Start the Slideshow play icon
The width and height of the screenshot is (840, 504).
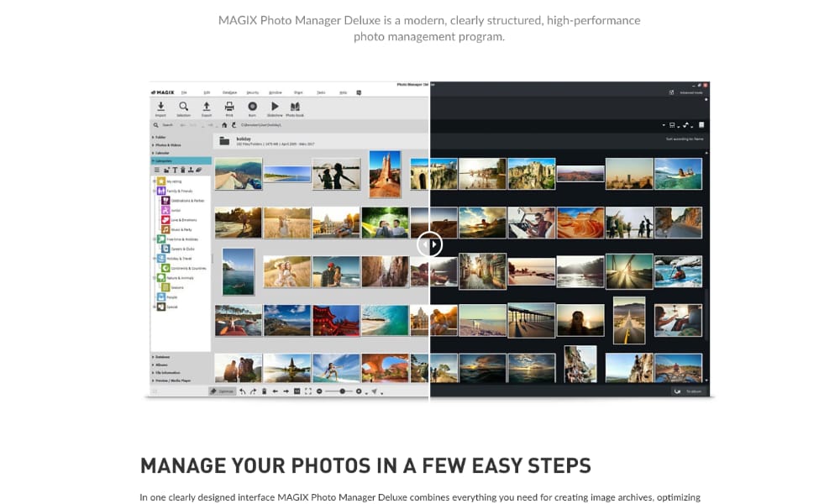[275, 107]
